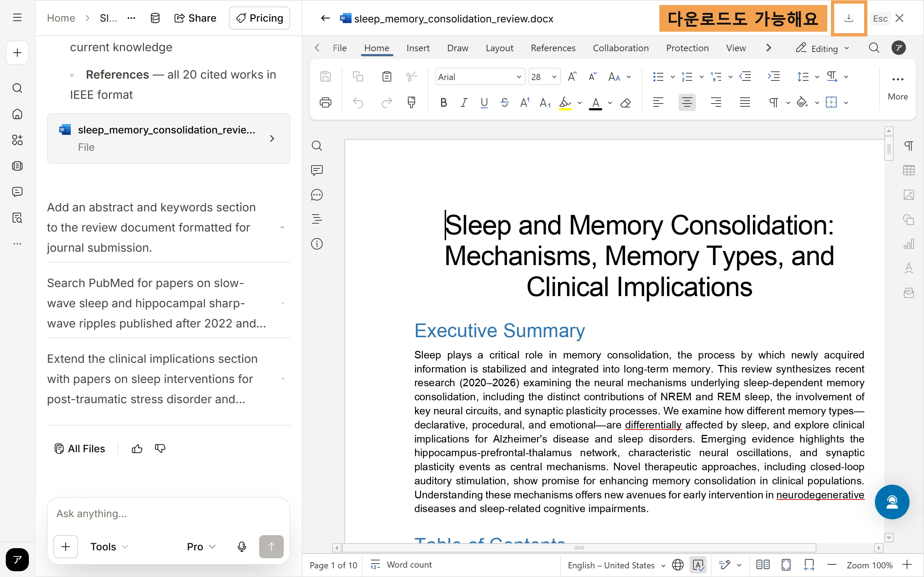Download the document with the download icon
The height and width of the screenshot is (577, 924).
(x=849, y=18)
